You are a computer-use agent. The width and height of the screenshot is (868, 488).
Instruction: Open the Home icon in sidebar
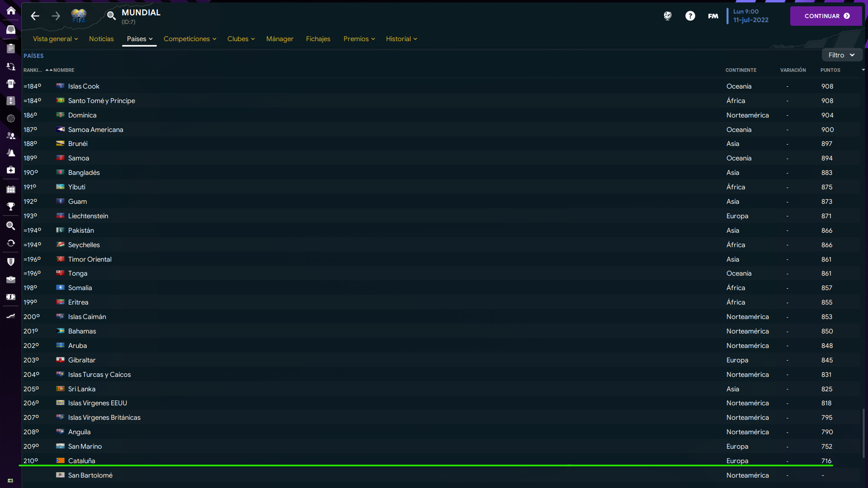coord(11,10)
